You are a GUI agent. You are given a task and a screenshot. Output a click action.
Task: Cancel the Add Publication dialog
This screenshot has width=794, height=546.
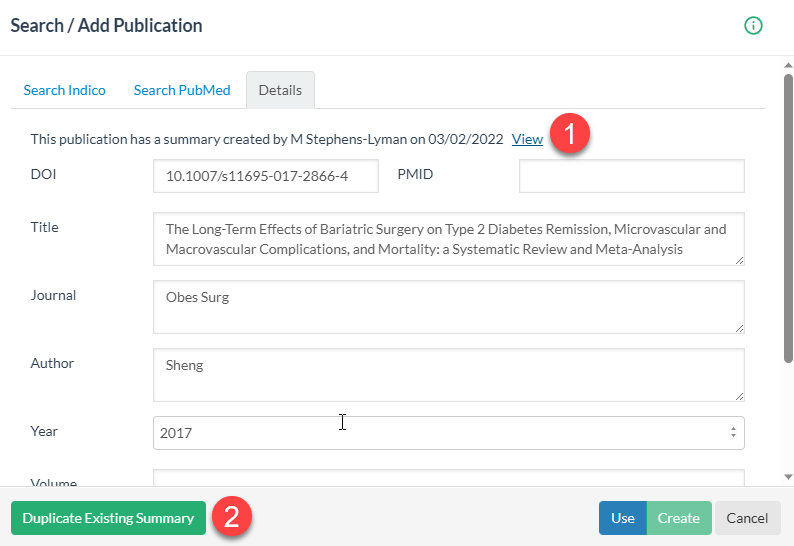747,518
